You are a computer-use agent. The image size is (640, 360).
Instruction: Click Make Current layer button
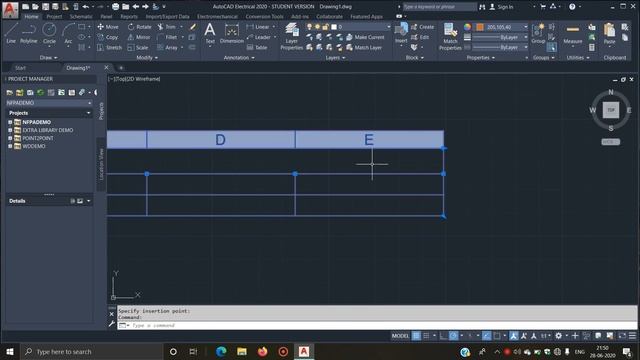click(365, 37)
